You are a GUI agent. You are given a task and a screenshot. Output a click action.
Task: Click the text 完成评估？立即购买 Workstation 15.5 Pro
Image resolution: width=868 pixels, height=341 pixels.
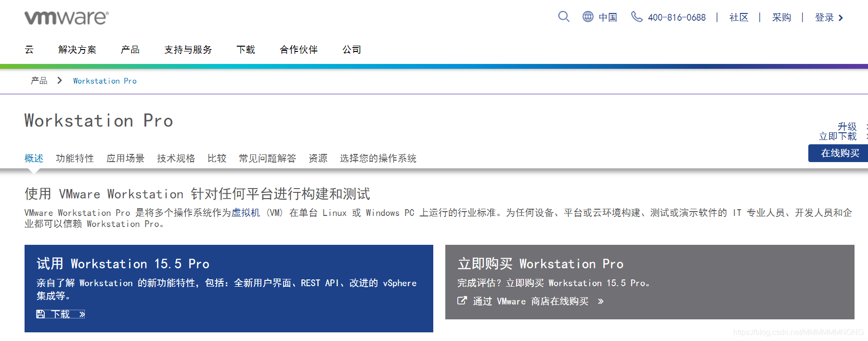[553, 283]
